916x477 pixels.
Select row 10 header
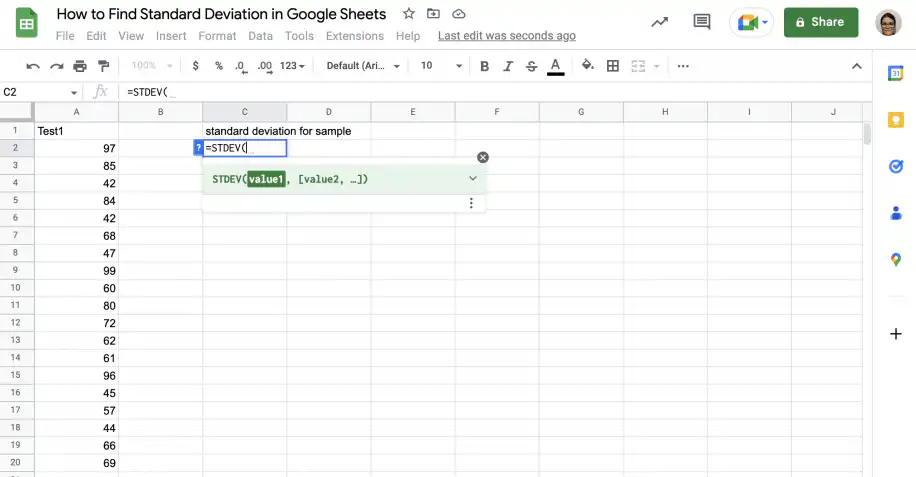[x=16, y=288]
